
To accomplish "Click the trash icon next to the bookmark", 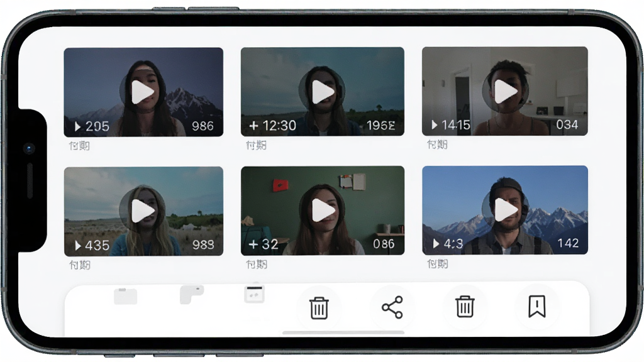I will point(465,307).
